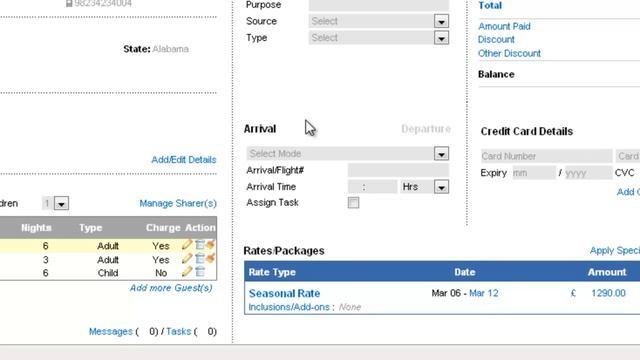Open the Source dropdown

(x=441, y=21)
